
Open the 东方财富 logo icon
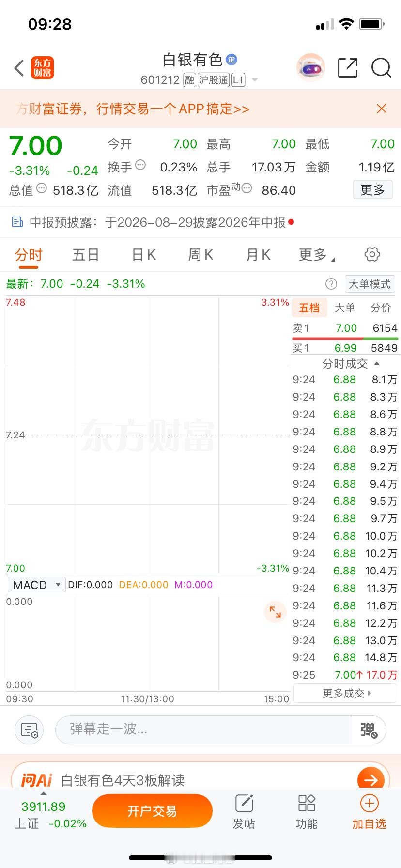pyautogui.click(x=43, y=68)
